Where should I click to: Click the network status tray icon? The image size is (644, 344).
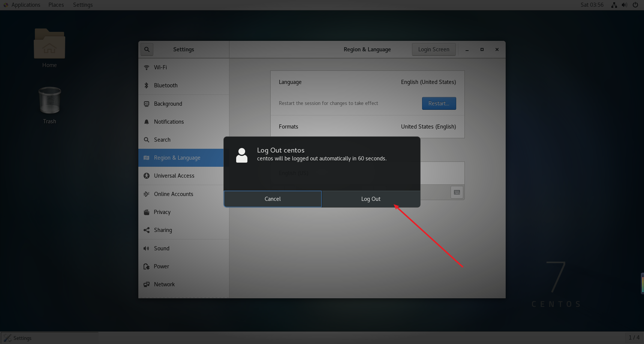pos(614,5)
